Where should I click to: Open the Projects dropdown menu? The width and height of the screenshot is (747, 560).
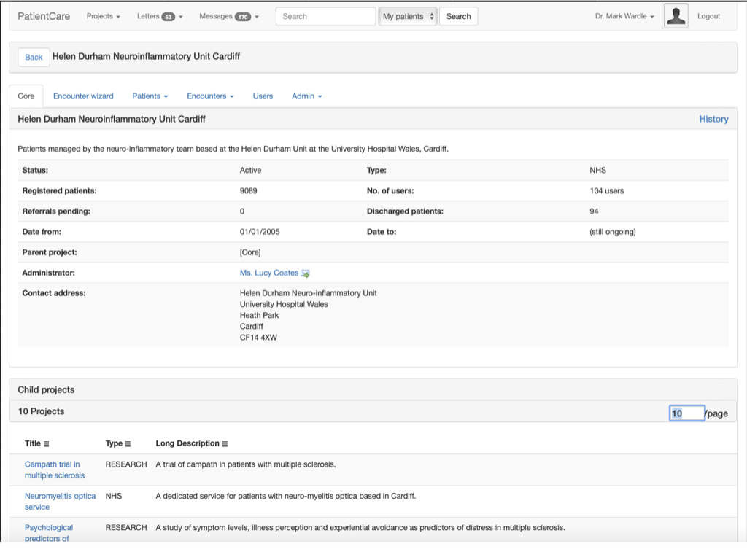tap(103, 16)
